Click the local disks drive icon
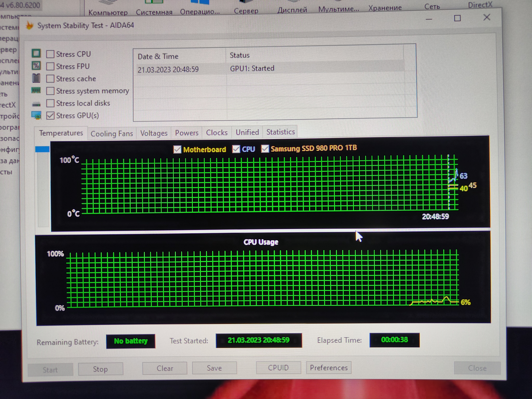 [36, 104]
